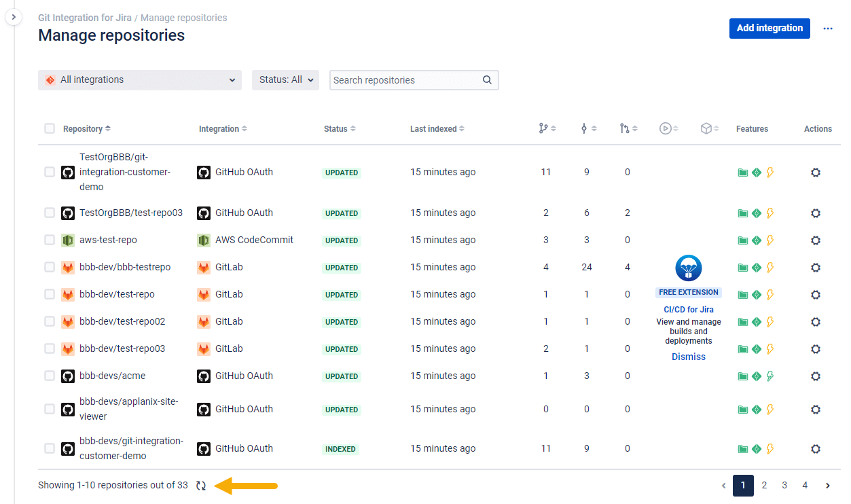Screen dimensions: 851x504
Task: Click green diamond feature icon for bbb-dev/bbb-testrepo
Action: click(757, 268)
